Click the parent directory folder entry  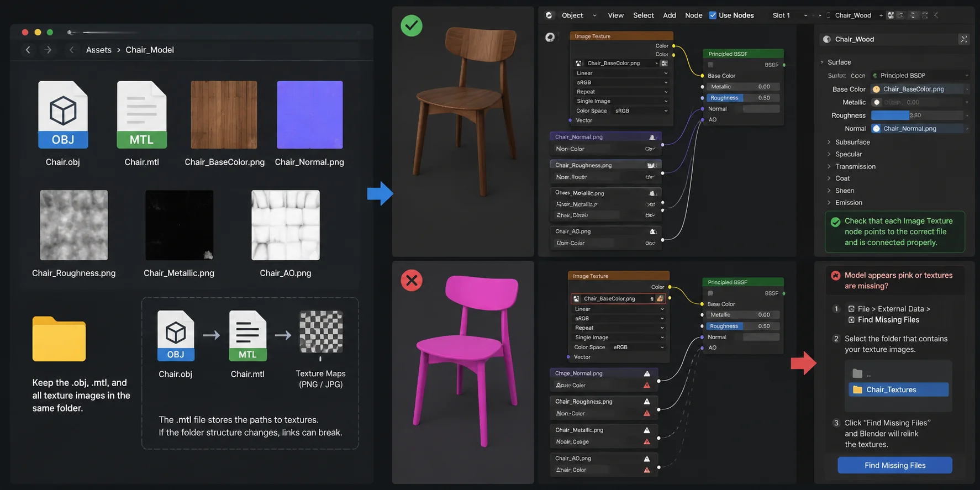coord(862,374)
